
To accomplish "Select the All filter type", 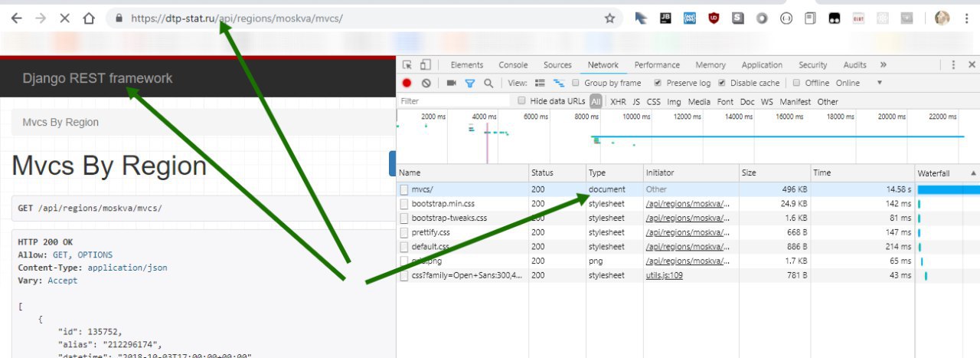I will coord(596,101).
